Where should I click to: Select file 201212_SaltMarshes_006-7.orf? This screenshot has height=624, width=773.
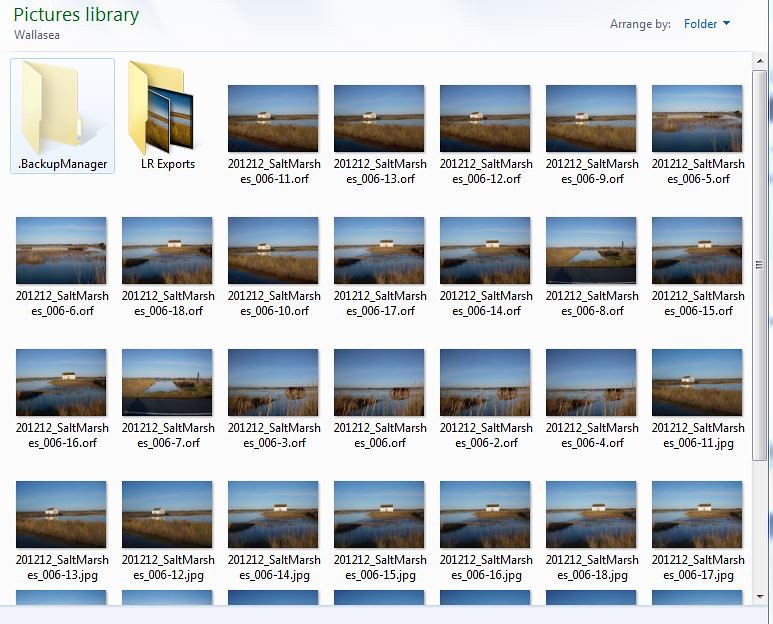[167, 382]
